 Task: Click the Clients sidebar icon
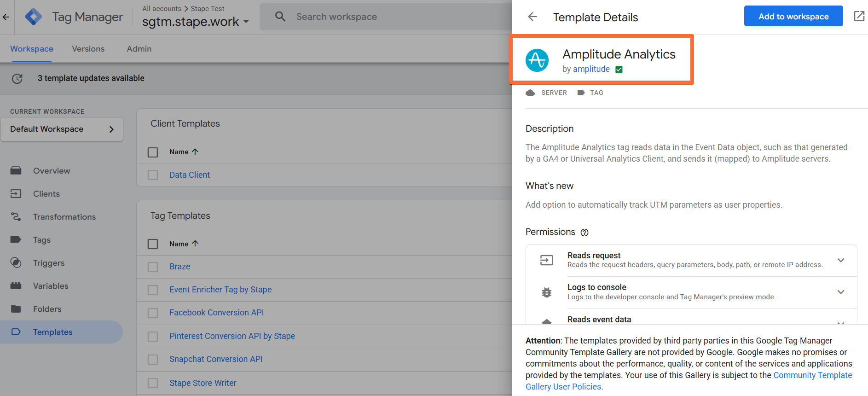(x=16, y=194)
